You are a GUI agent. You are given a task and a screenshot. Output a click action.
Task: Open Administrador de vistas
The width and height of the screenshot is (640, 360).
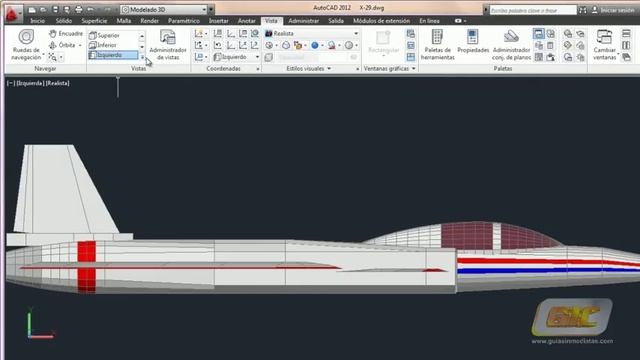click(168, 45)
